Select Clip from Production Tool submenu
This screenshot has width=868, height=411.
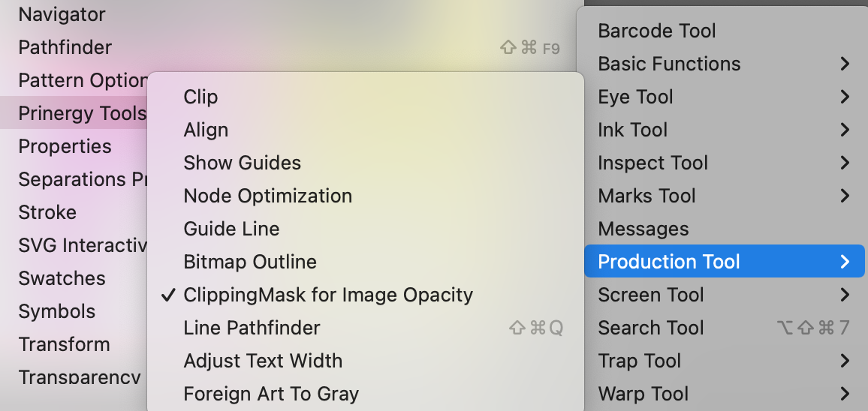point(200,97)
